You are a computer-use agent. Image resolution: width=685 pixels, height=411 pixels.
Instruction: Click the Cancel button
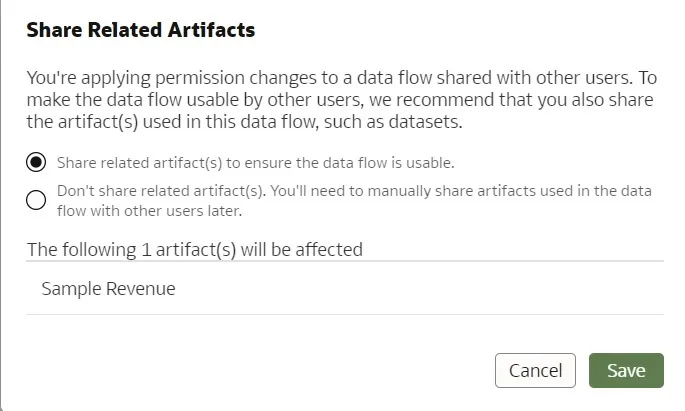tap(535, 370)
